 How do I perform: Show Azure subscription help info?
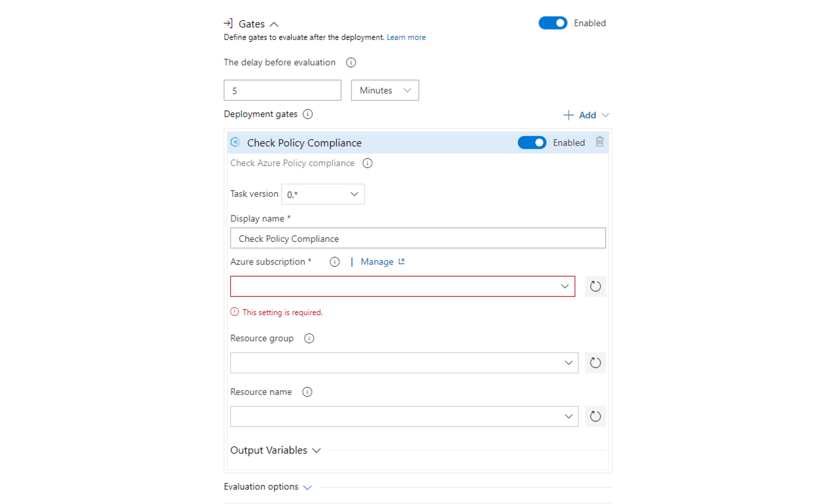pos(334,262)
